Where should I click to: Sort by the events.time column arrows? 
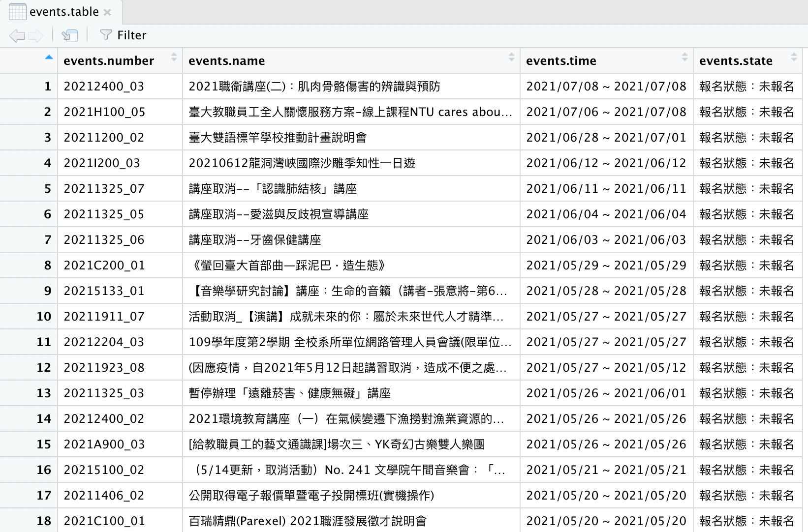(684, 57)
